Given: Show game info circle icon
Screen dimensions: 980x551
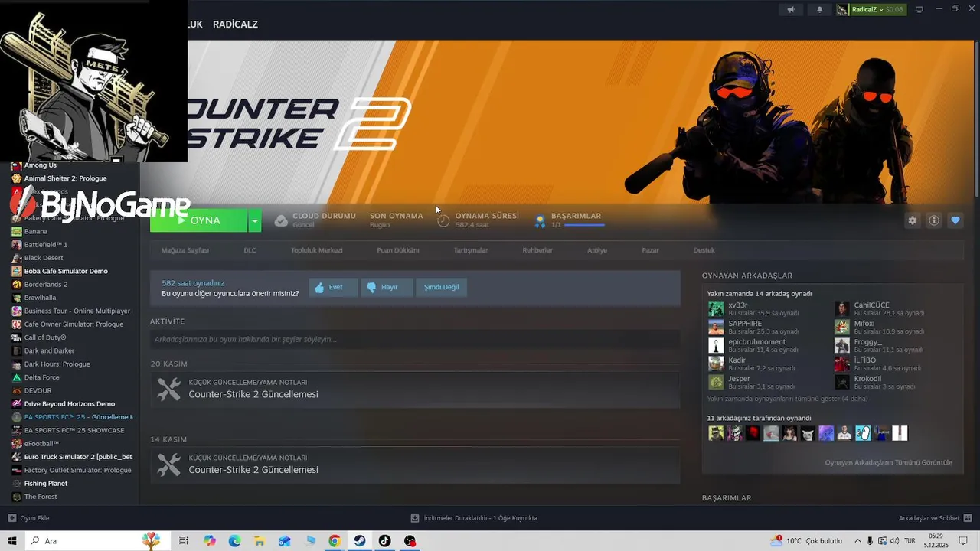Looking at the screenshot, I should (x=934, y=220).
